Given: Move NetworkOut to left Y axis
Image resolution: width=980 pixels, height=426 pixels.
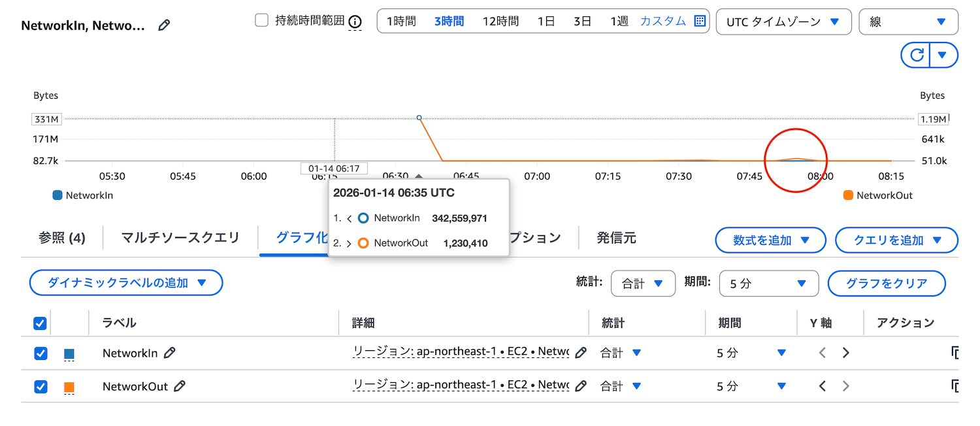Looking at the screenshot, I should point(823,386).
